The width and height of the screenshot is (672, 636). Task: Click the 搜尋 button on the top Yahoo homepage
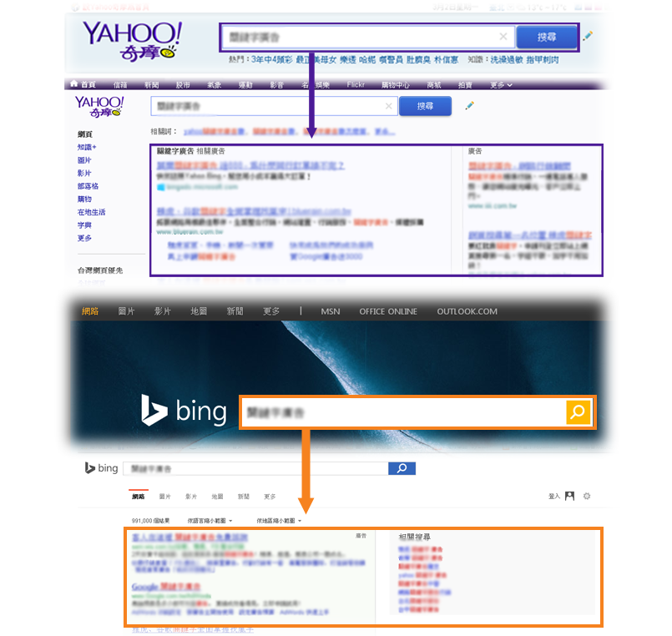coord(547,38)
